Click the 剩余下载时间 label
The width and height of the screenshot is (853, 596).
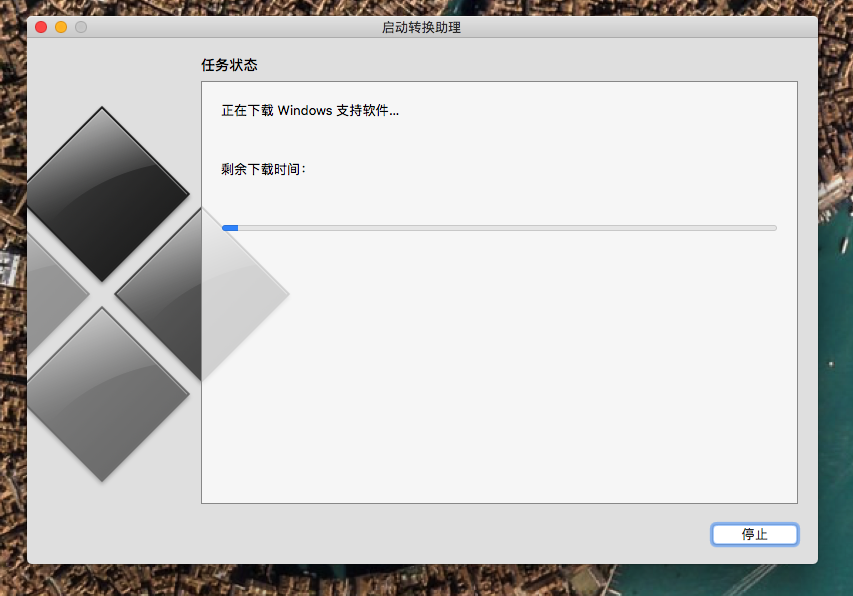(x=263, y=169)
